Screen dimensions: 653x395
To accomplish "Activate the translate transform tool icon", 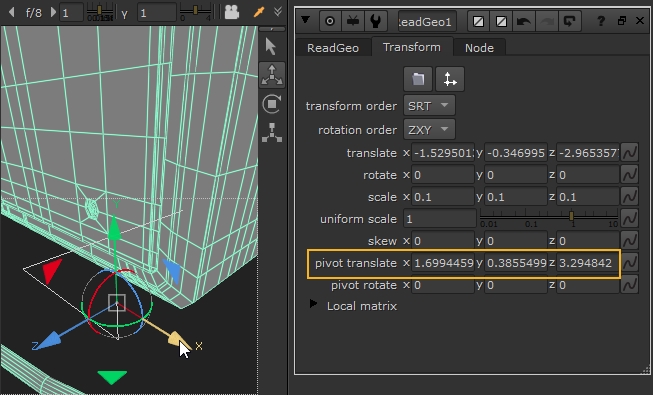I will (272, 75).
